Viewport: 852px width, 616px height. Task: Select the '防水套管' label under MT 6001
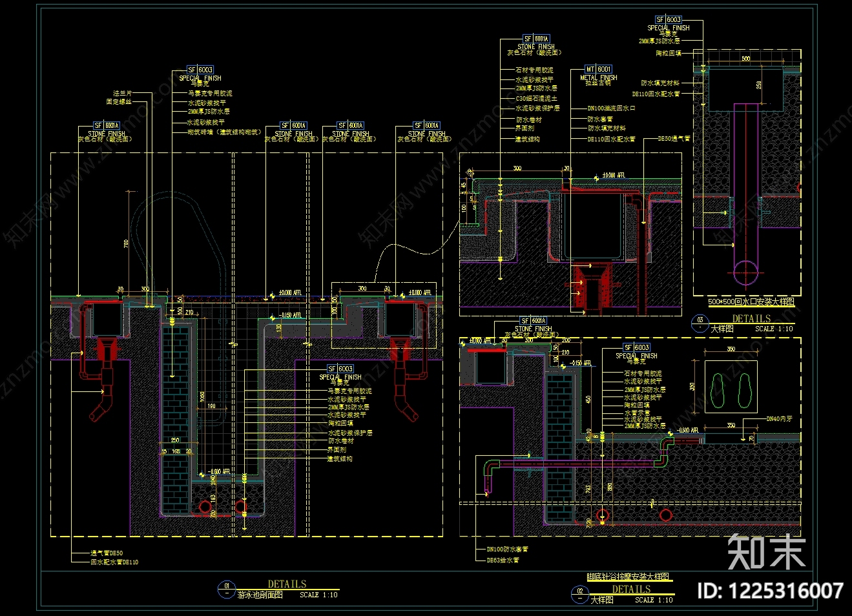600,119
